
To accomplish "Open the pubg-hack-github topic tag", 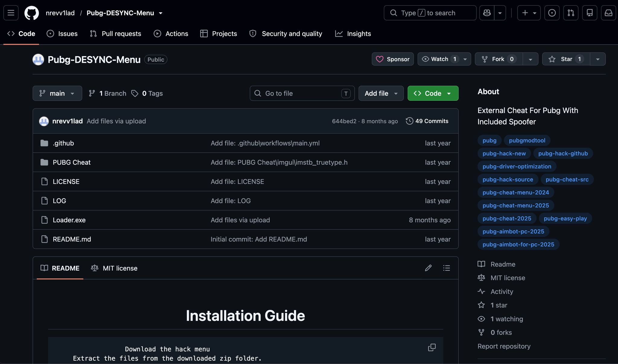I will point(563,153).
